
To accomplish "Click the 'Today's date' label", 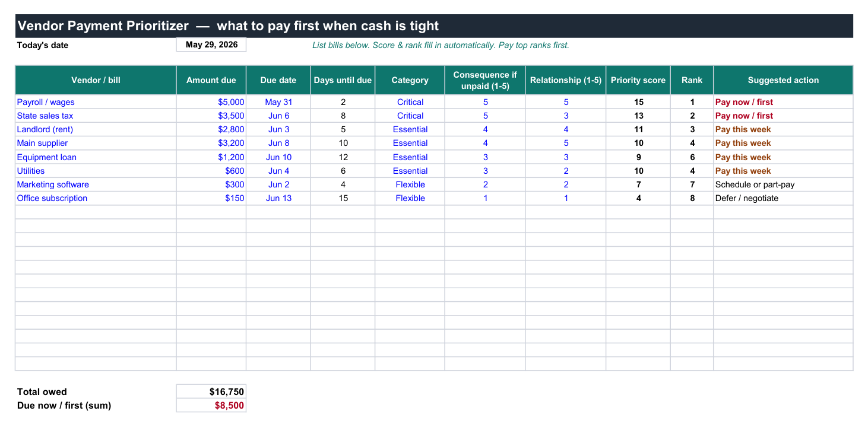I will [43, 45].
